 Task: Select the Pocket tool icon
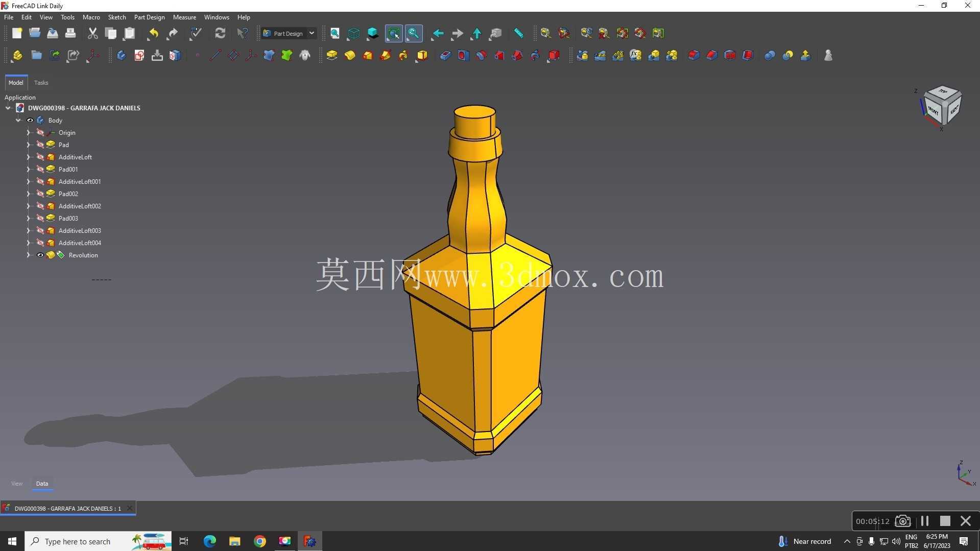click(x=445, y=56)
